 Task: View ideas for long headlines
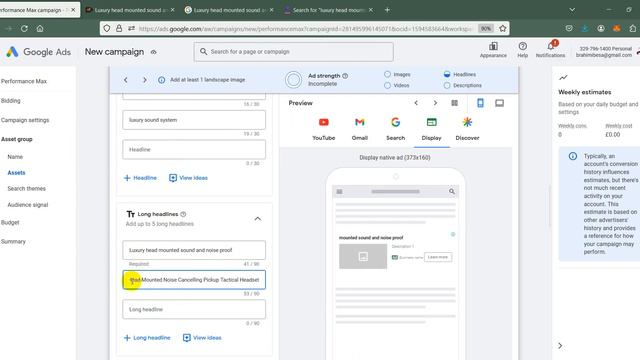pyautogui.click(x=202, y=338)
